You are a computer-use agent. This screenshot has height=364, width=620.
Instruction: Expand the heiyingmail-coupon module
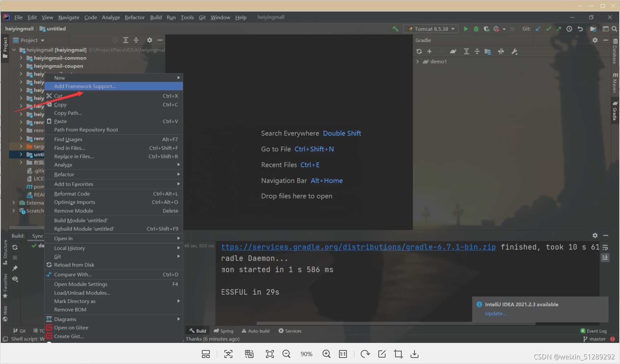(x=21, y=66)
